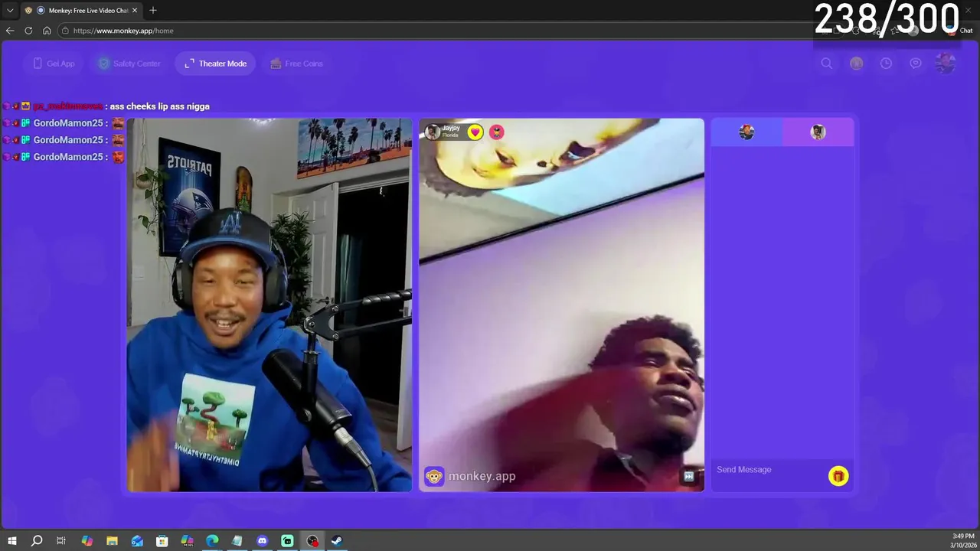Open Outlook from the taskbar

tap(137, 541)
